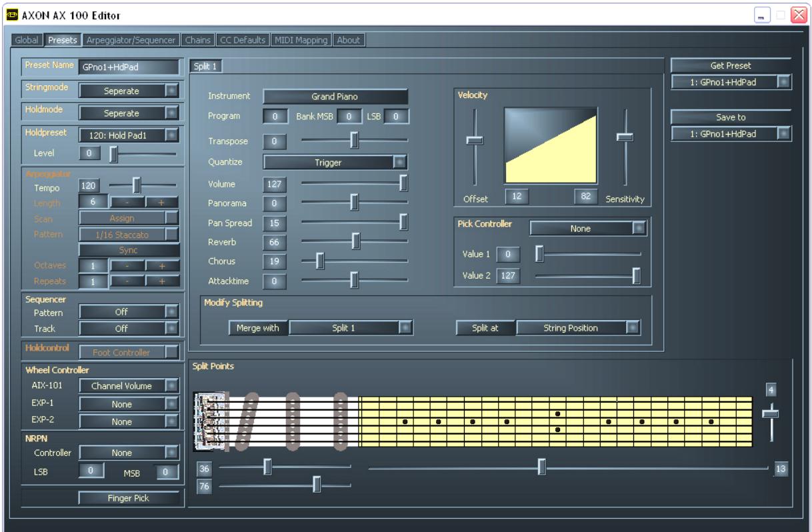Click the Merge with button
Screen dimensions: 812x532
click(257, 327)
